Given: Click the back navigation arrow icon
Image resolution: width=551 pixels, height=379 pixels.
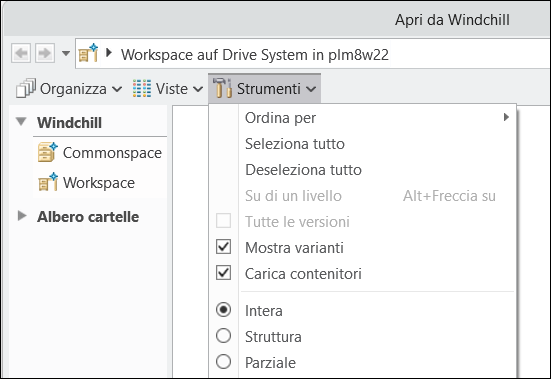Looking at the screenshot, I should (21, 53).
